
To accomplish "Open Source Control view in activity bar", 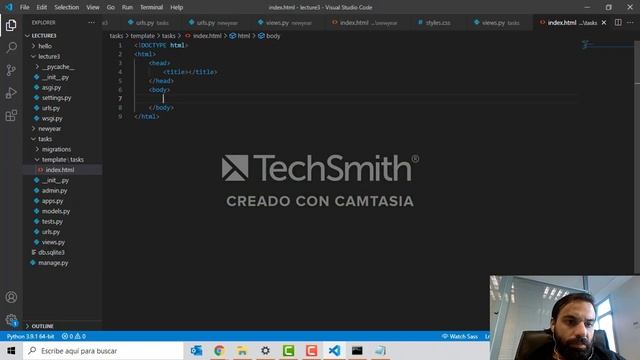I will 11,70.
